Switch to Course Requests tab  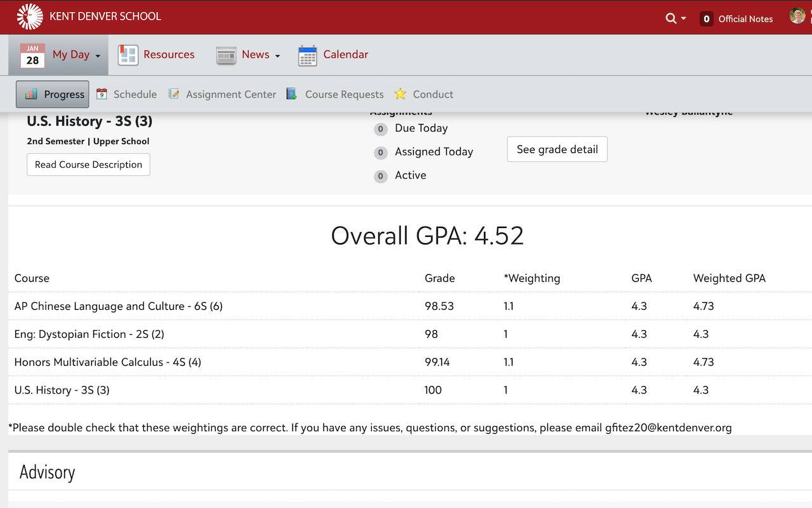(344, 95)
